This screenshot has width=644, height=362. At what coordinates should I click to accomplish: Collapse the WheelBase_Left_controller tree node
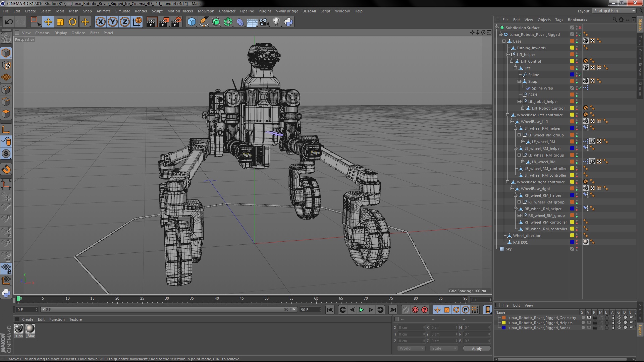click(x=508, y=115)
